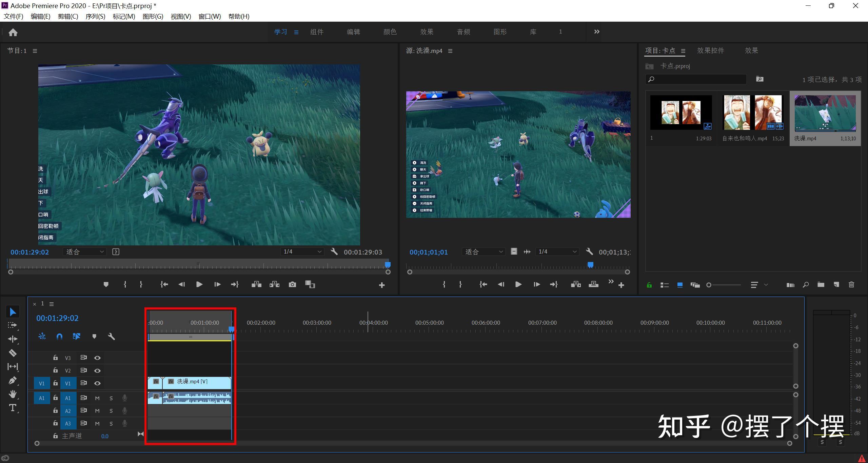The height and width of the screenshot is (463, 868).
Task: Open the 文件(F) menu
Action: coord(14,16)
